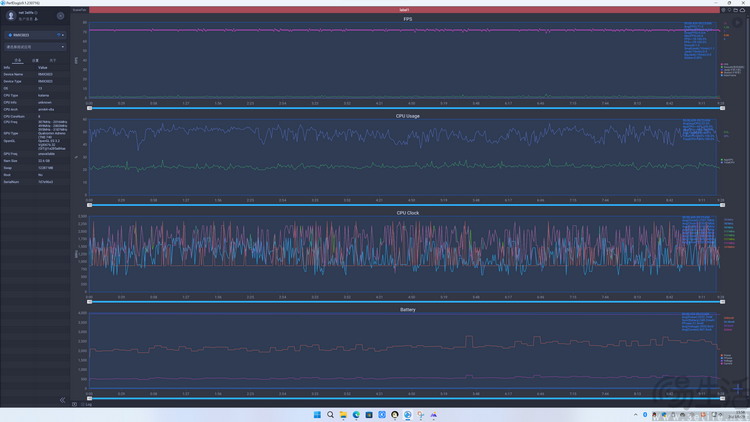
Task: Select the CPU Arch row showing arm64-v8a
Action: click(x=35, y=109)
